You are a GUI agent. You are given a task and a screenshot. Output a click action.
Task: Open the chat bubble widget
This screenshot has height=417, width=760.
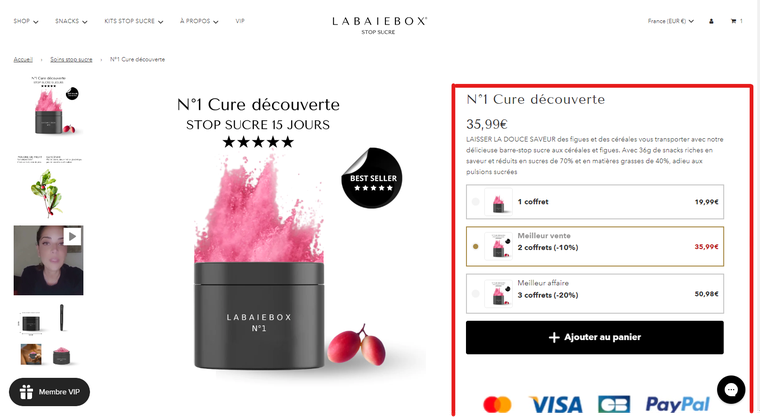(x=731, y=389)
